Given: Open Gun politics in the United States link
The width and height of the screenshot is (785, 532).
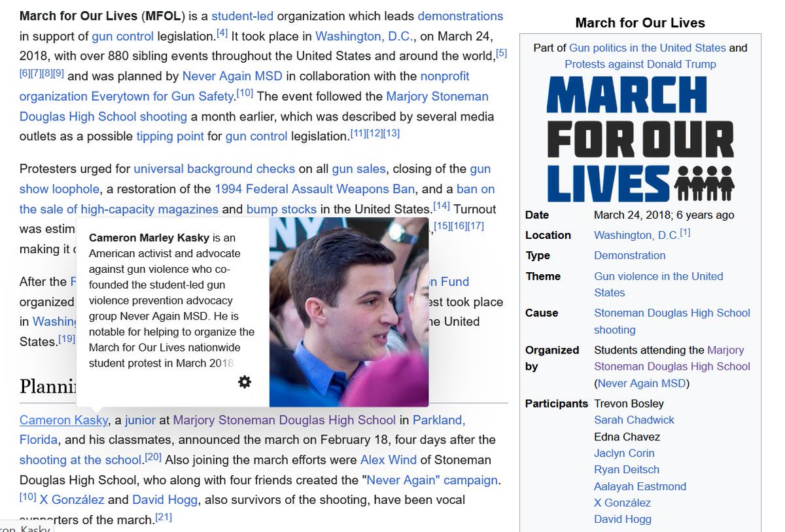Looking at the screenshot, I should coord(648,48).
